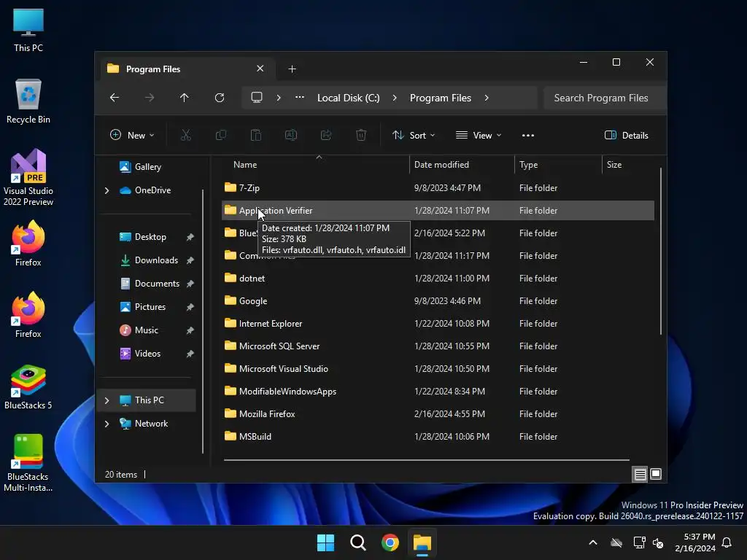
Task: Click File Explorer icon on taskbar
Action: pos(422,542)
